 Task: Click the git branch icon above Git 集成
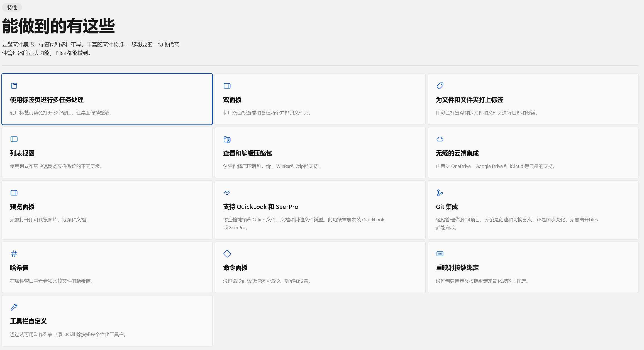(440, 193)
